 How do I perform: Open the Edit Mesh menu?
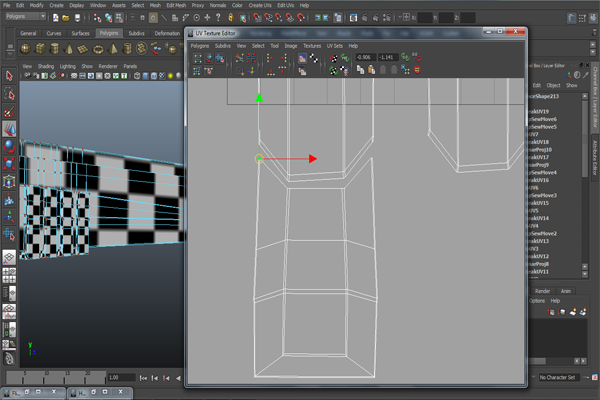(x=176, y=5)
